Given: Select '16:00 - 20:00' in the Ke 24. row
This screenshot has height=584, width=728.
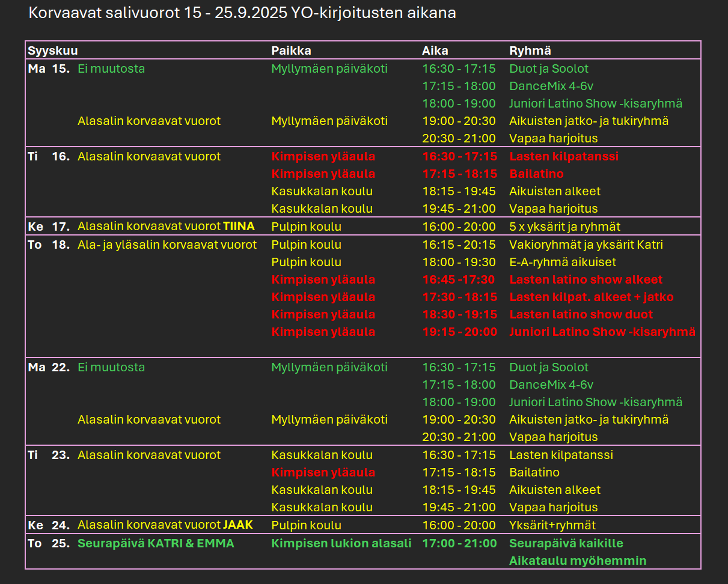Looking at the screenshot, I should [x=459, y=525].
